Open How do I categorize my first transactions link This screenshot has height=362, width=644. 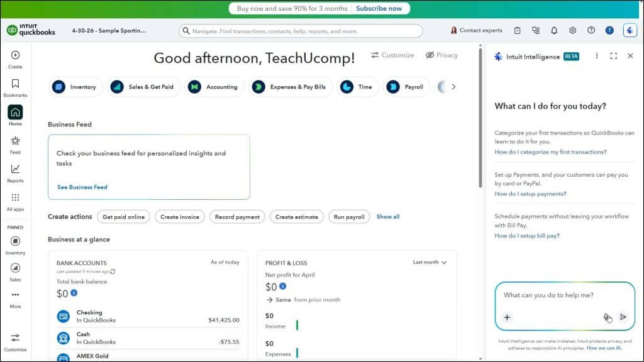(550, 152)
